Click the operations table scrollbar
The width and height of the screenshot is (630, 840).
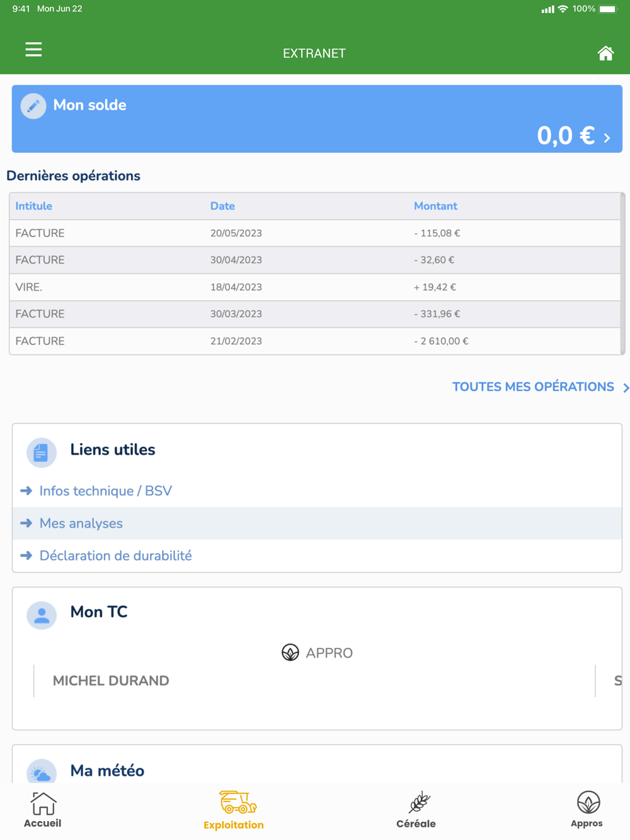(622, 274)
